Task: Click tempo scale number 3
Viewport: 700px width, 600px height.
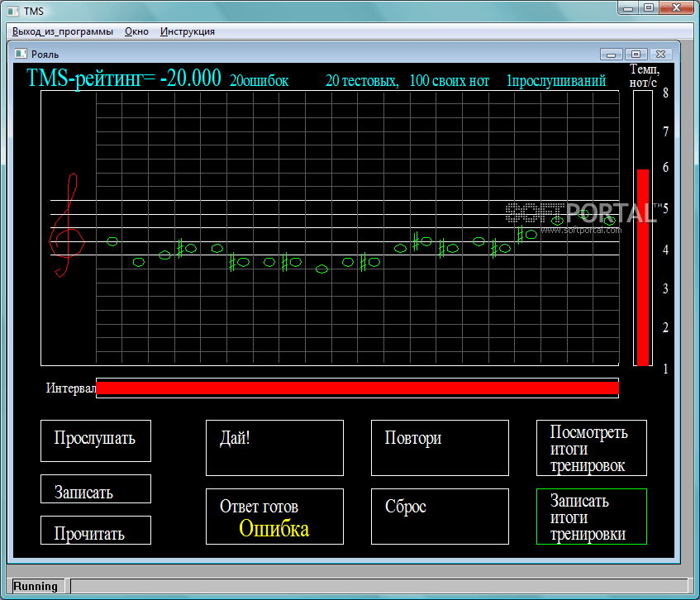Action: tap(665, 288)
